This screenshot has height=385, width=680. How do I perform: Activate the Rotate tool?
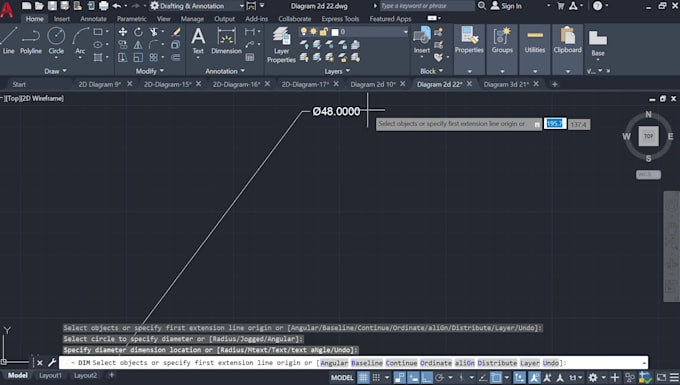coord(138,32)
